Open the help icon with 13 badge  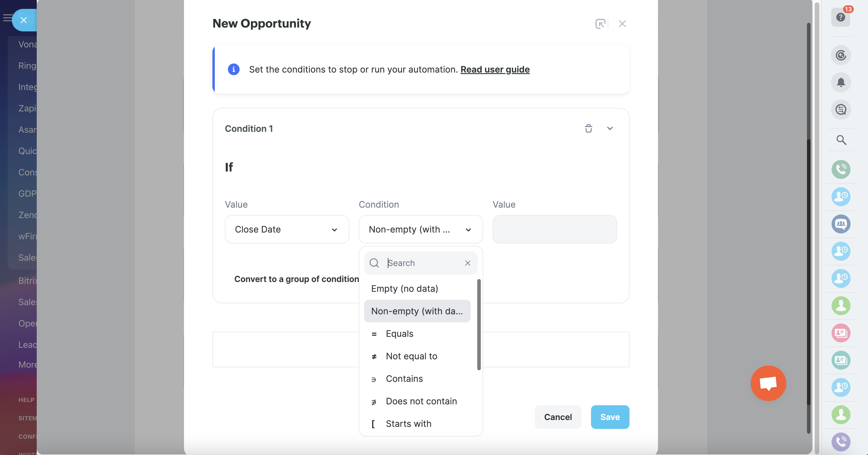[x=840, y=17]
